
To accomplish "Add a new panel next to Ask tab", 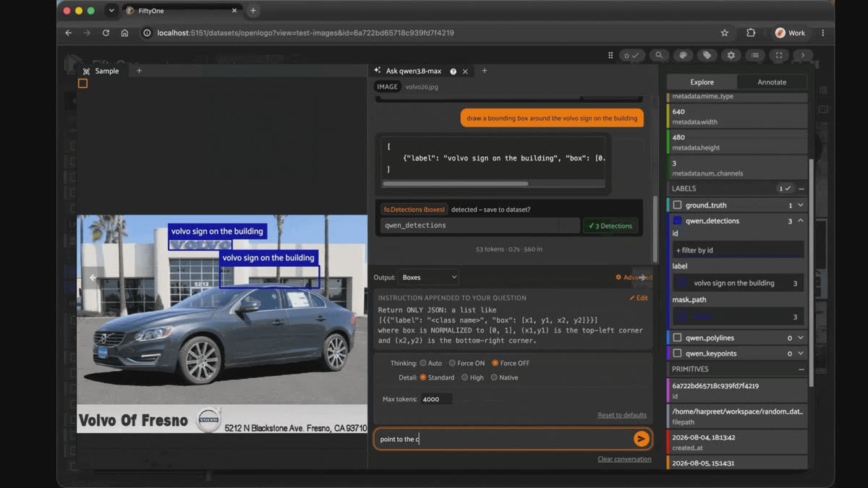I will coord(485,71).
